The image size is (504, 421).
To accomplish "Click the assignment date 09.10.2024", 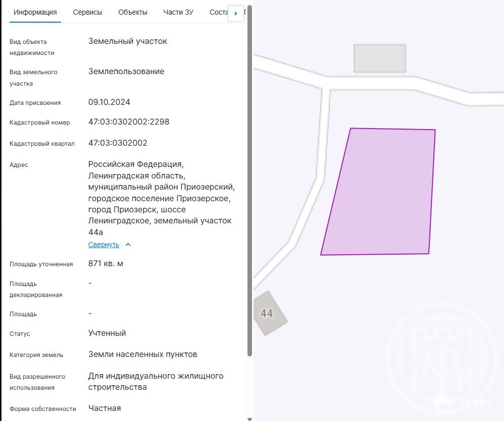I will (109, 102).
